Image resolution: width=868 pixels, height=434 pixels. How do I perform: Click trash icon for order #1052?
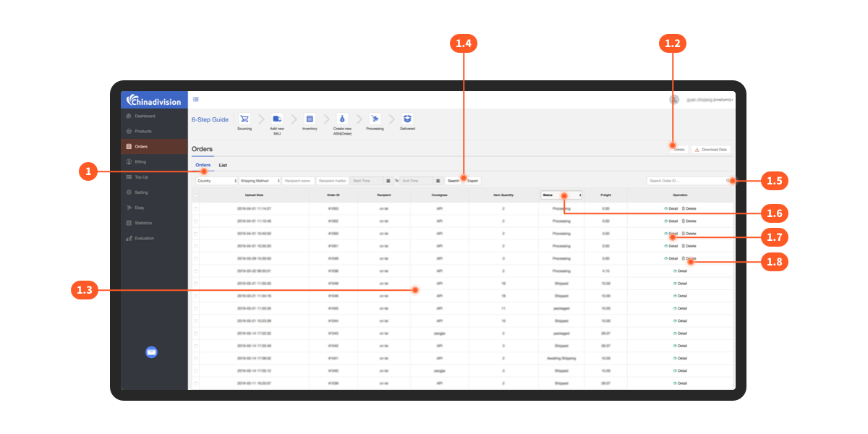tap(683, 221)
